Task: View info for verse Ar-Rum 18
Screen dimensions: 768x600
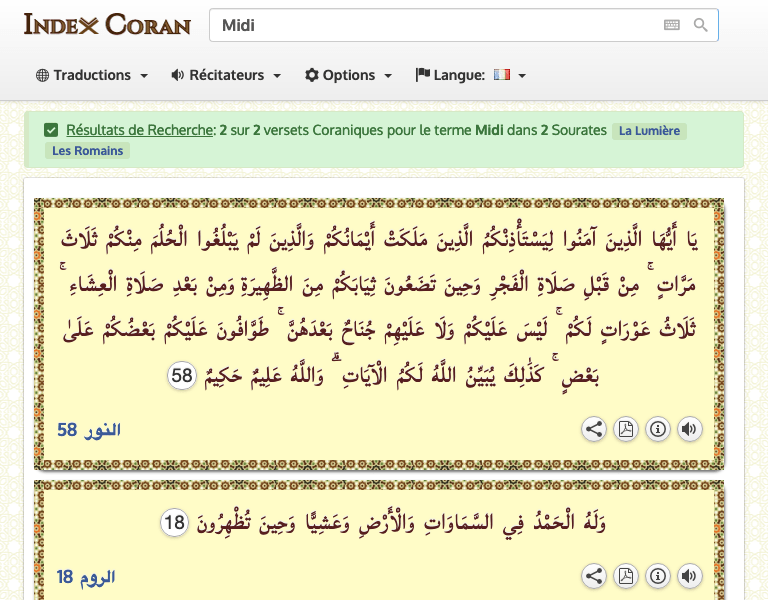Action: click(x=657, y=576)
